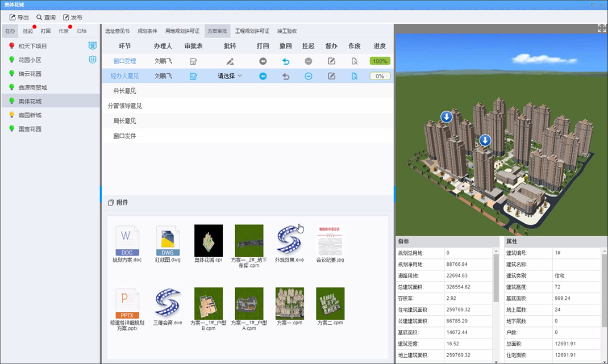Click the 督办 supervise icon on 经办人意见 row
This screenshot has height=364, width=608.
331,76
